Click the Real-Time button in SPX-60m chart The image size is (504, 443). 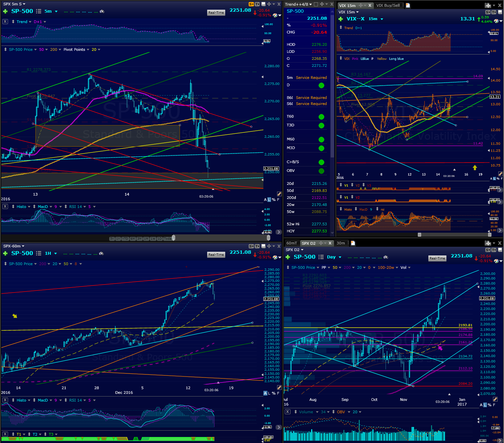point(216,255)
